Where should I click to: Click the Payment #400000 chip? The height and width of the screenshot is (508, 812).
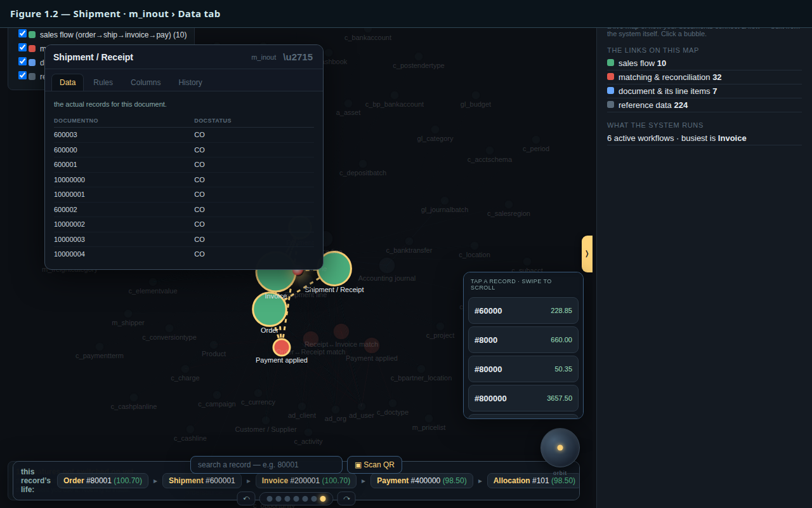(422, 481)
